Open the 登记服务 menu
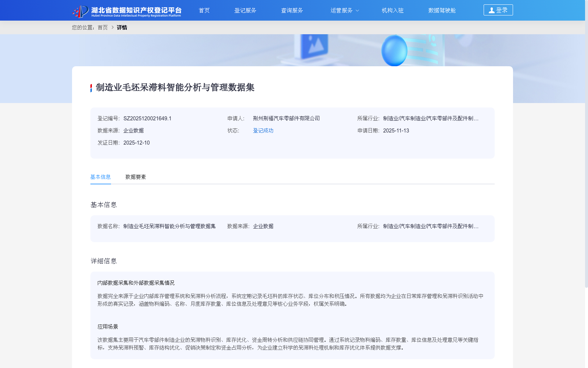Viewport: 588px width, 368px height. click(x=245, y=10)
